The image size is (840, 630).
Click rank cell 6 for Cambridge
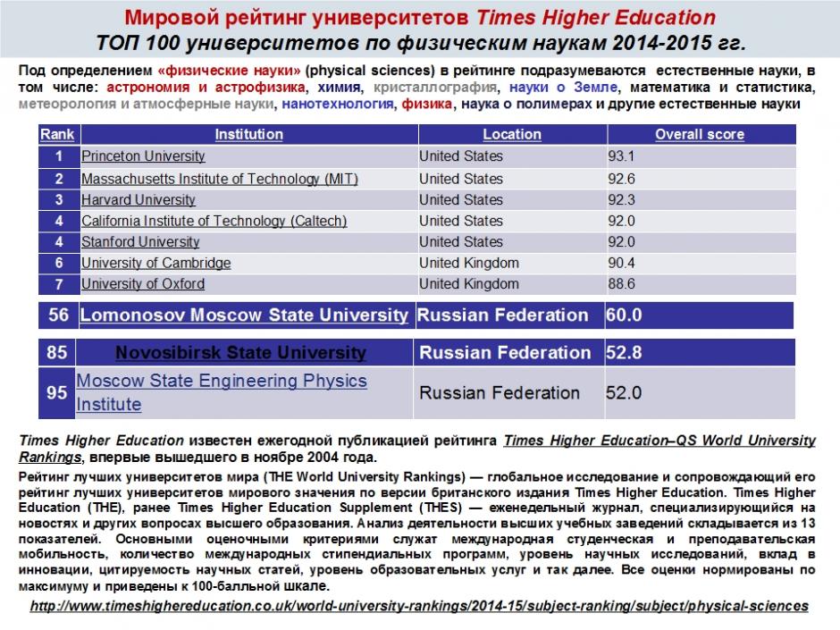pyautogui.click(x=59, y=263)
